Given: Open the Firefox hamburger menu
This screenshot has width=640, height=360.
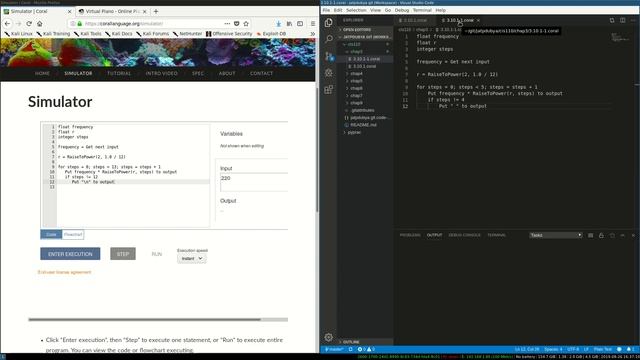Looking at the screenshot, I should pos(313,24).
